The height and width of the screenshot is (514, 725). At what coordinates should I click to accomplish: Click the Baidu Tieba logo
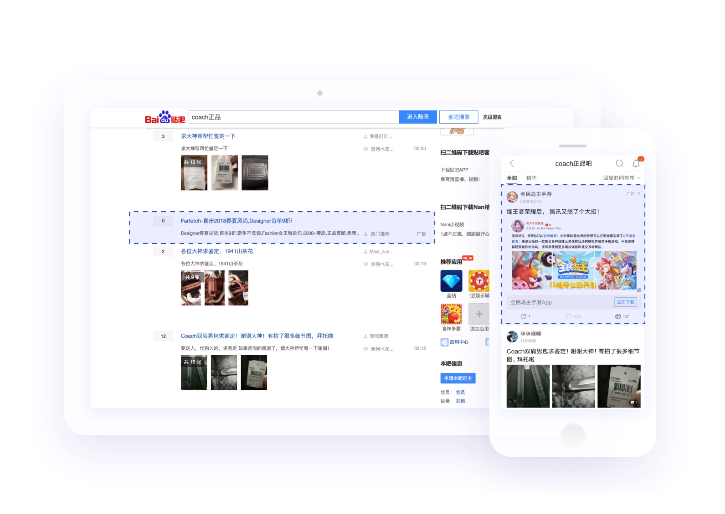coord(164,118)
